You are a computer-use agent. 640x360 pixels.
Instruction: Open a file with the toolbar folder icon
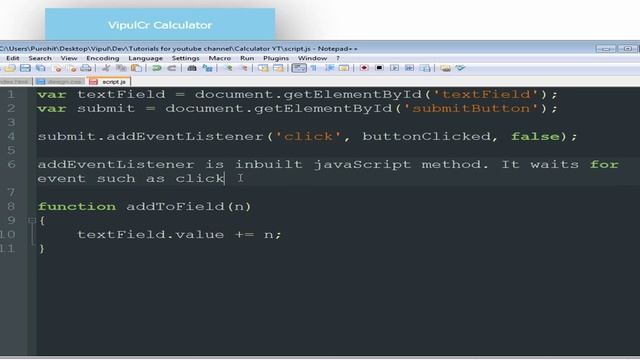(10, 68)
